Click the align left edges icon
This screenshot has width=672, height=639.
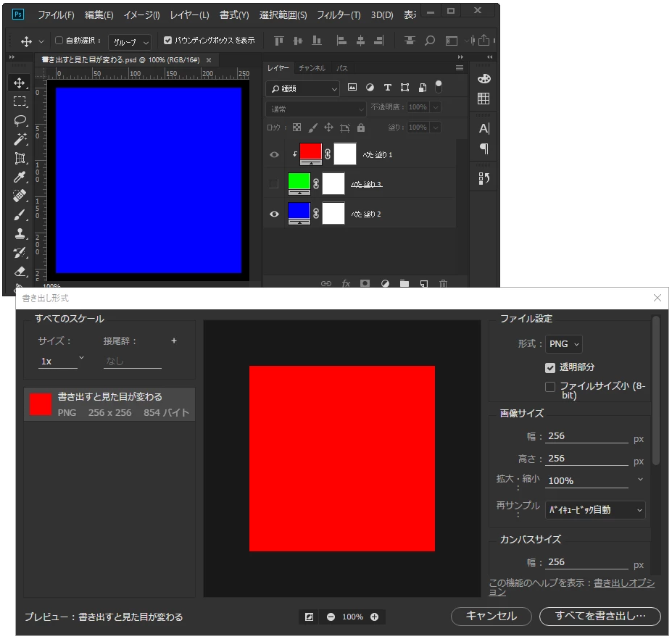341,41
